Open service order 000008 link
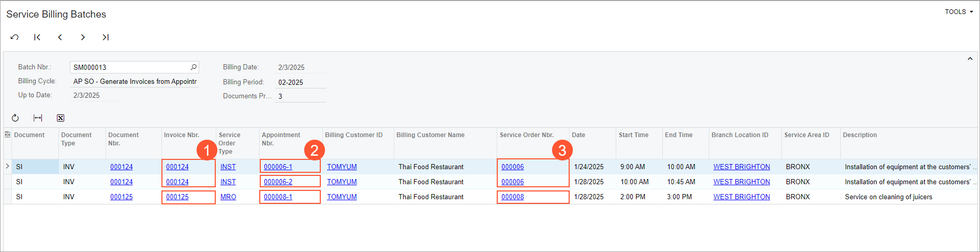 pos(512,197)
